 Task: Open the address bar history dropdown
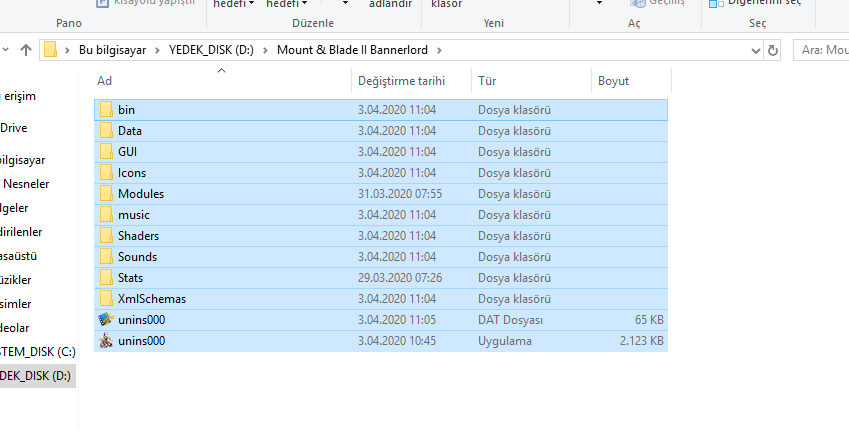(x=756, y=50)
